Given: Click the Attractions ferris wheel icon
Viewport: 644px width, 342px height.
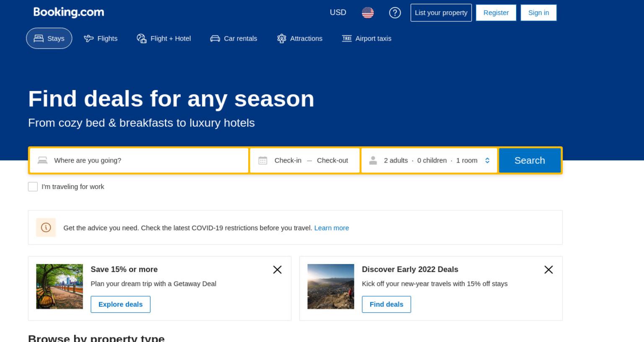Looking at the screenshot, I should pyautogui.click(x=282, y=39).
